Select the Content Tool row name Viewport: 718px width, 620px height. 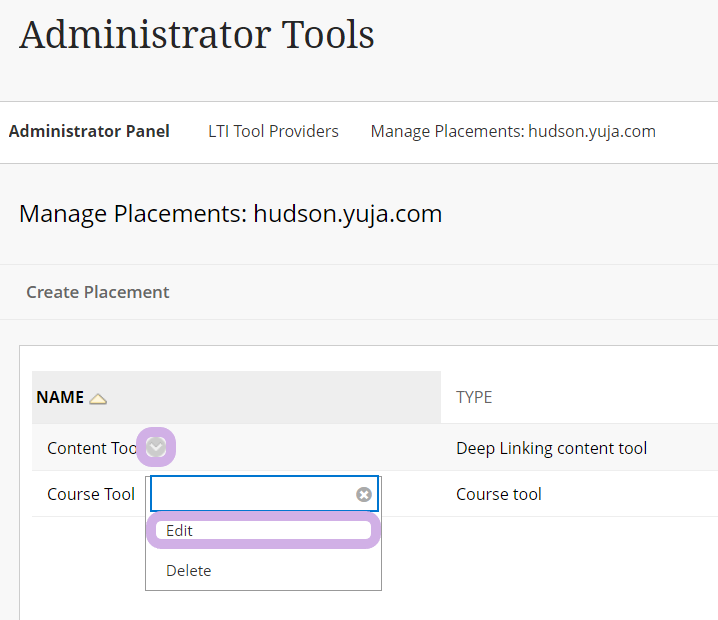(x=92, y=448)
